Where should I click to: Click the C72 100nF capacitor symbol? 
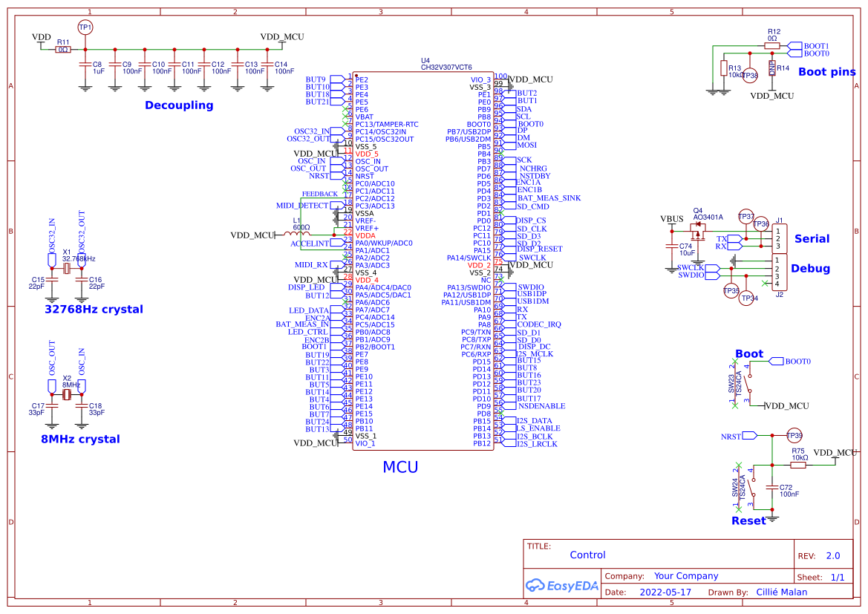772,488
